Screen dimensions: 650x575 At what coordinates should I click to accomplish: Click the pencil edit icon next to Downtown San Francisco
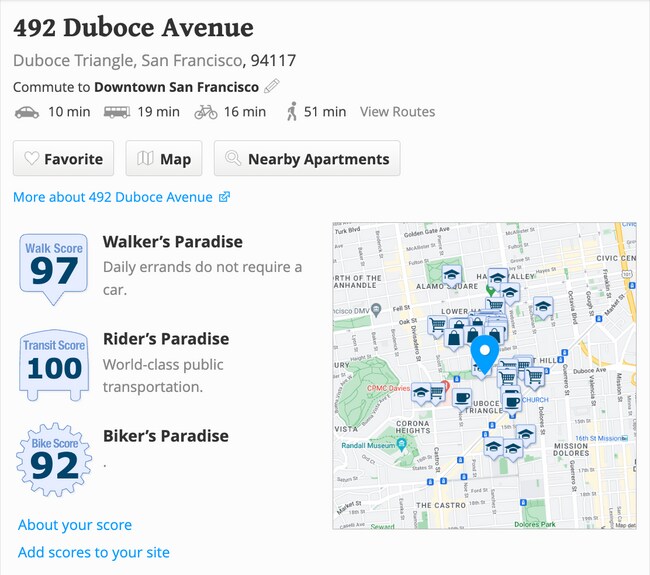(x=272, y=86)
